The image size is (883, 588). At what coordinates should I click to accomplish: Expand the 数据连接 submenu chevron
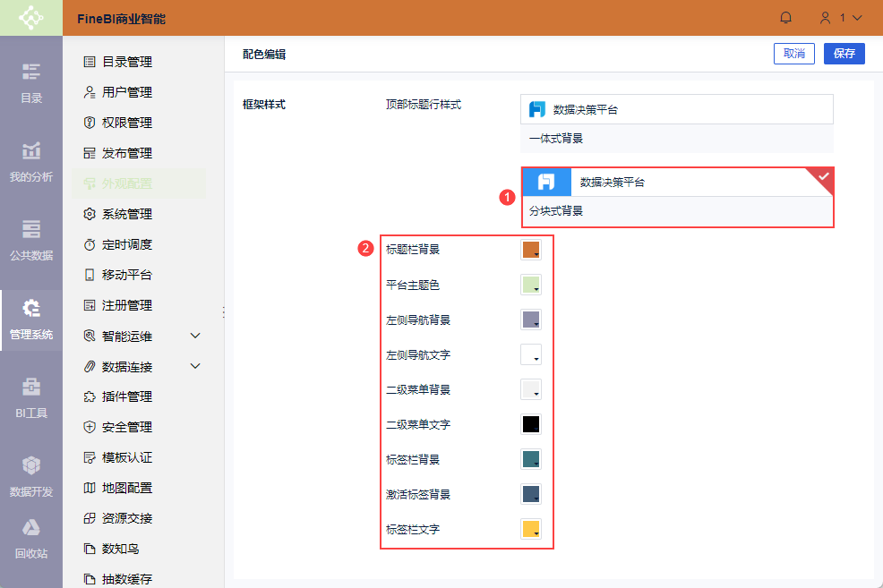195,366
